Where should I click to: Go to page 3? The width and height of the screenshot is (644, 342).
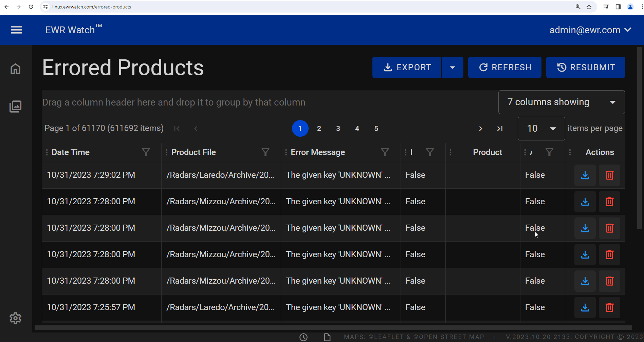pos(338,129)
